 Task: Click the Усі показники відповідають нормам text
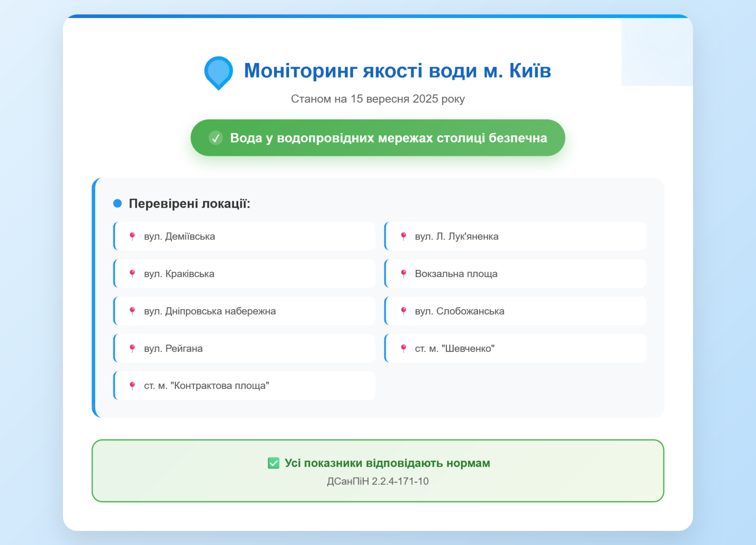[x=387, y=463]
